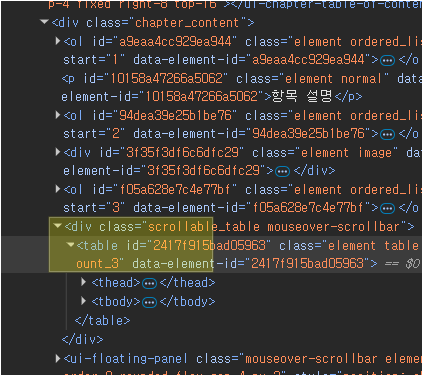Select the p element 10158a47266a5062 line

242,88
